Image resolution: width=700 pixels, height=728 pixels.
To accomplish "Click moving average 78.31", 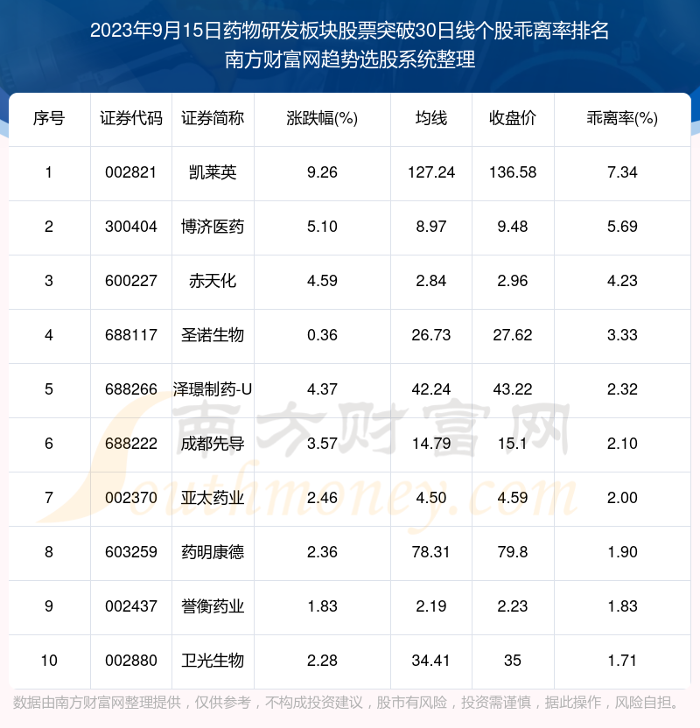I will click(x=431, y=552).
